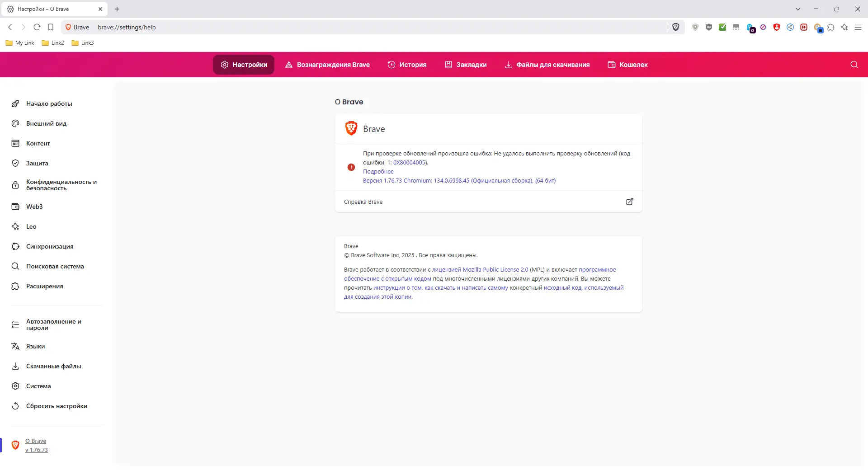Open Brave Help external link icon
The image size is (868, 470).
click(x=630, y=202)
